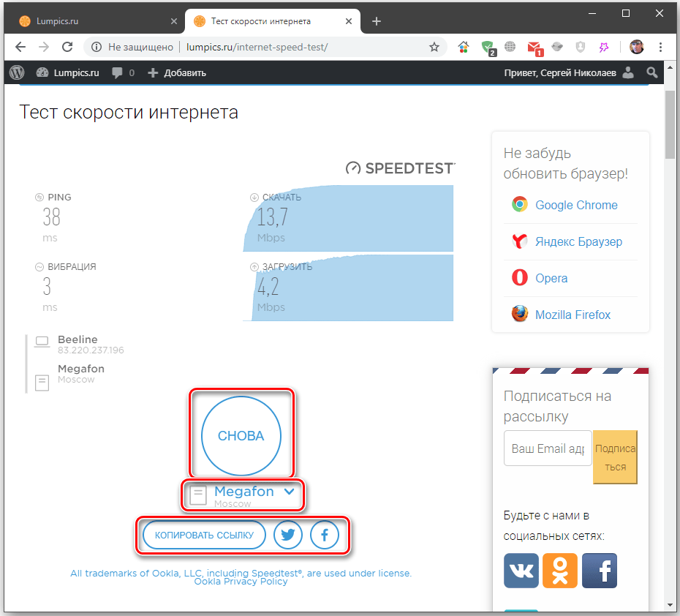Click the КОПИРОВАТЬ ССЫЛКУ button

(x=204, y=536)
